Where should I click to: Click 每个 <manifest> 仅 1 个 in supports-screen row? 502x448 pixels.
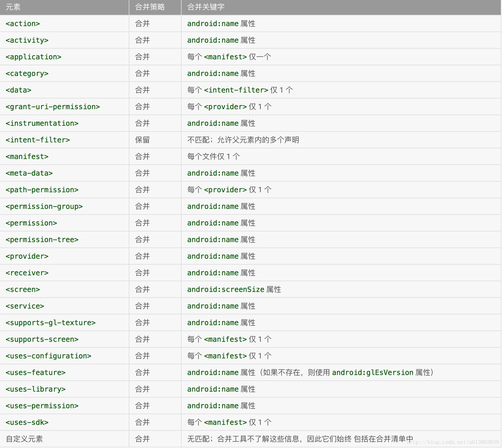click(229, 339)
